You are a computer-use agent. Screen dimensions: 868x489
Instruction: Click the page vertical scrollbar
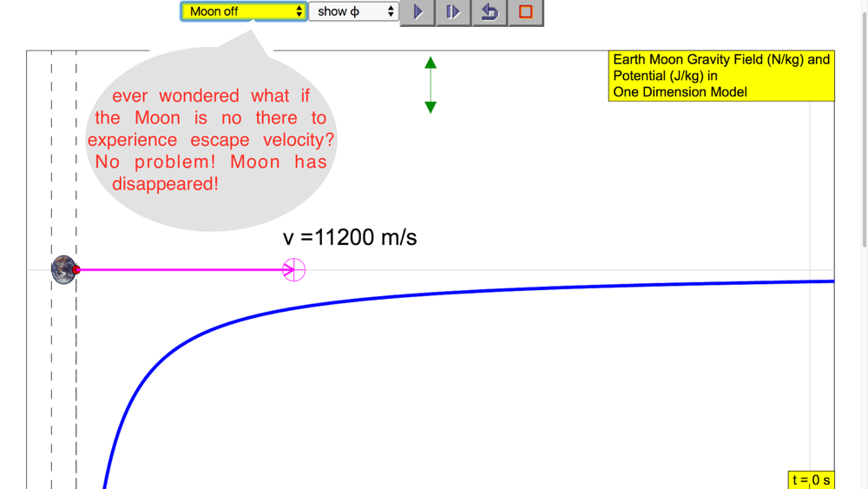coord(865,128)
